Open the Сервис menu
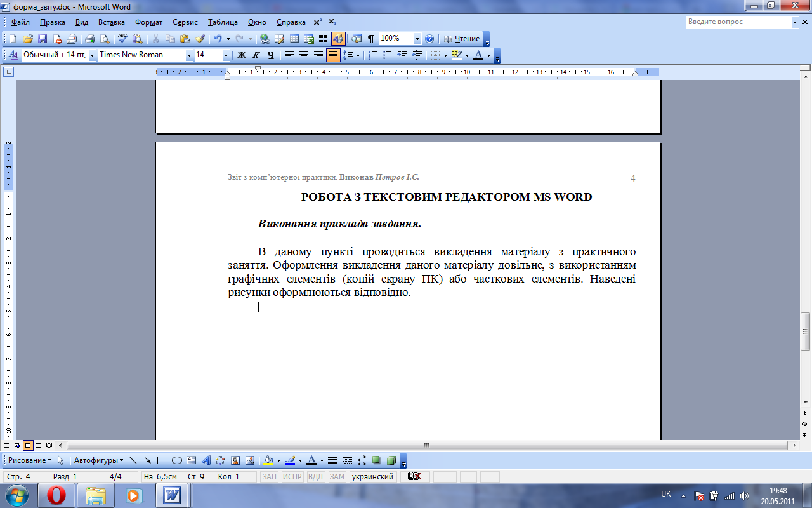 pyautogui.click(x=185, y=22)
